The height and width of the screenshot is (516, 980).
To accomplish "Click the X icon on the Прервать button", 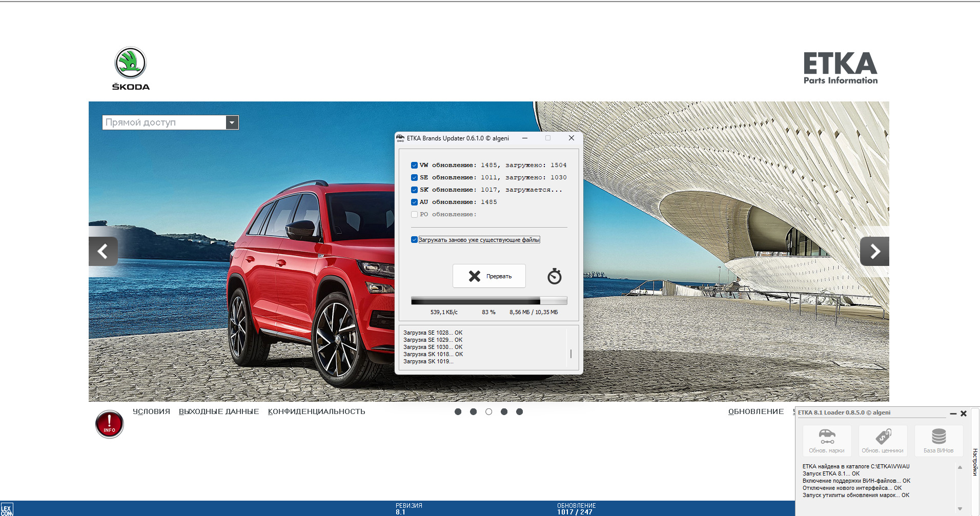I will pos(475,276).
